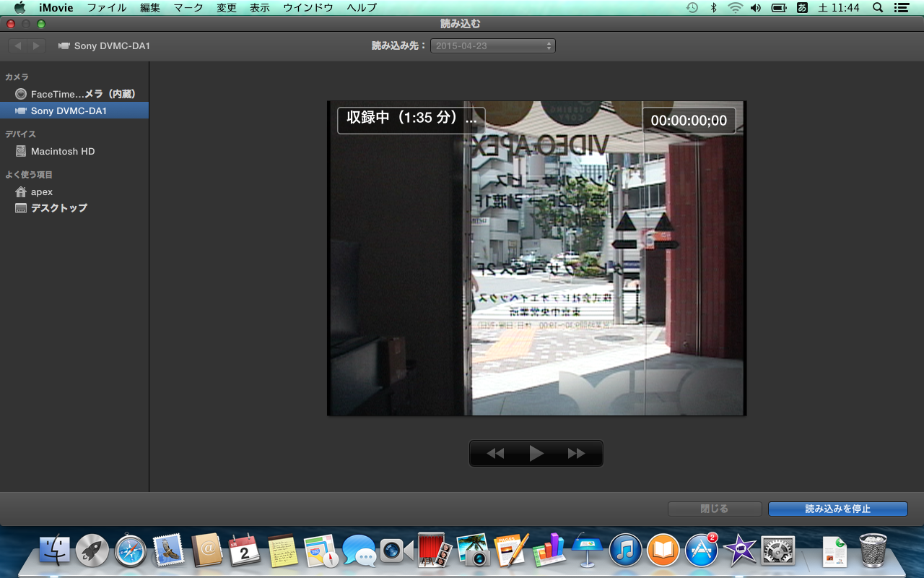Open Calendar from the Dock
The width and height of the screenshot is (924, 578).
(x=245, y=551)
